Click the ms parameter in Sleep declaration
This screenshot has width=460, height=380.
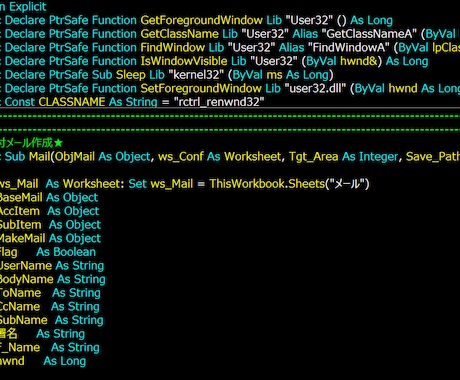tap(274, 75)
